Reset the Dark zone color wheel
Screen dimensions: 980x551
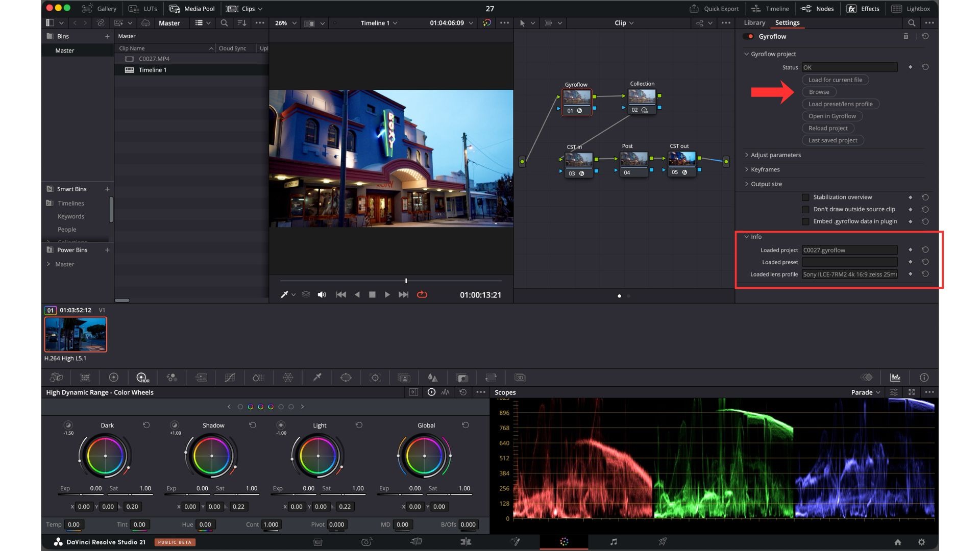click(146, 425)
